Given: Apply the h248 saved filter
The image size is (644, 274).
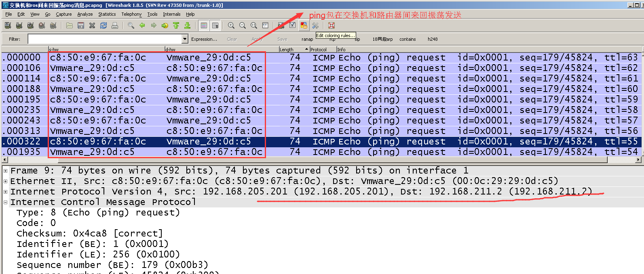Looking at the screenshot, I should (x=433, y=39).
